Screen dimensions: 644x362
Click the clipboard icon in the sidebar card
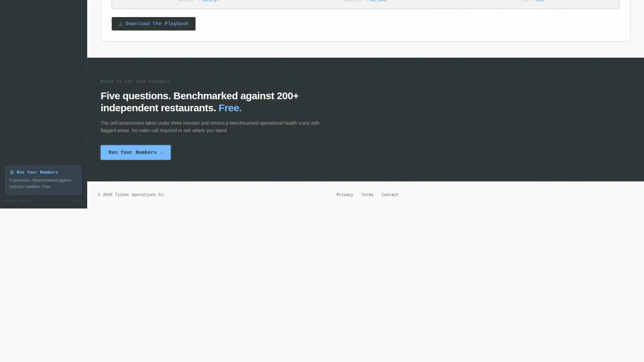click(12, 173)
